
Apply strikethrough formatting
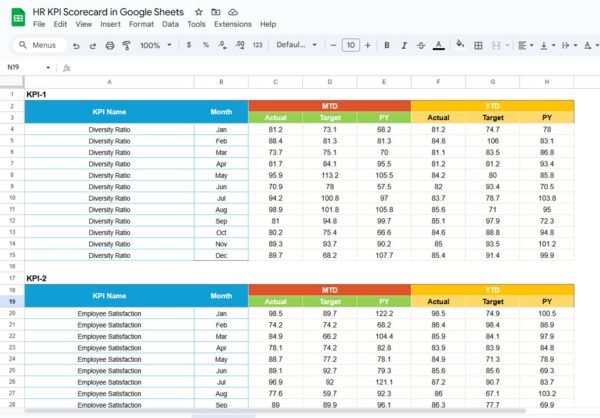tap(421, 45)
